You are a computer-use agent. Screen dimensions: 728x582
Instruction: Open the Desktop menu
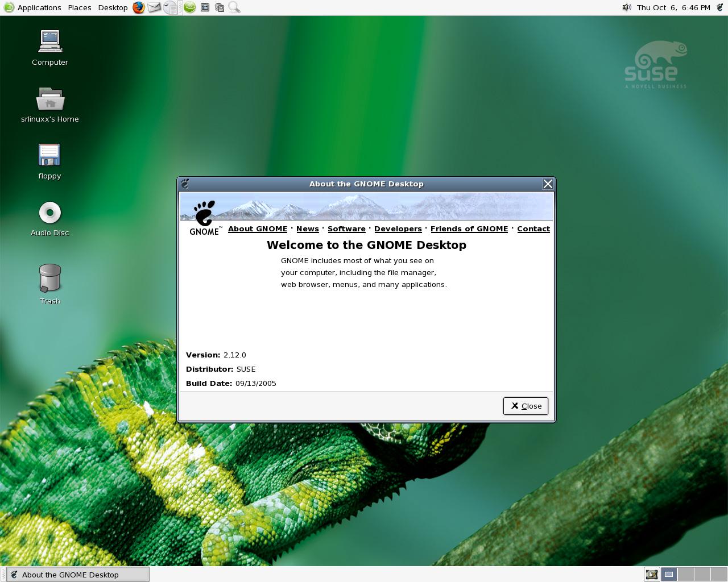113,7
